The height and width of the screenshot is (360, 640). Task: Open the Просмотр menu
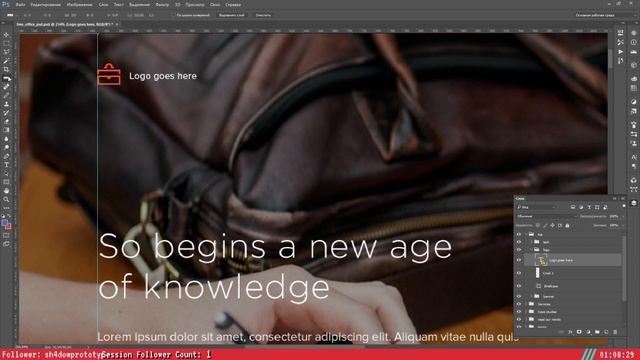195,5
